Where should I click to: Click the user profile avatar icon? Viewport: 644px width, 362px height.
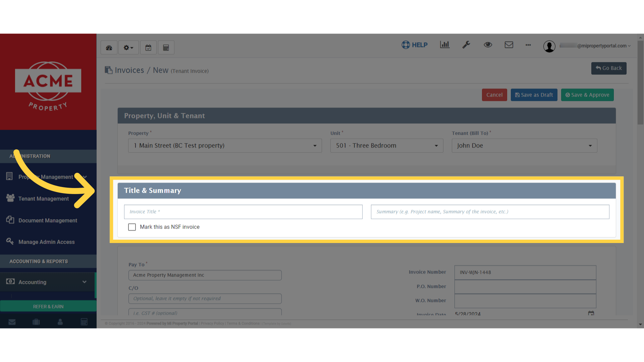coord(549,46)
